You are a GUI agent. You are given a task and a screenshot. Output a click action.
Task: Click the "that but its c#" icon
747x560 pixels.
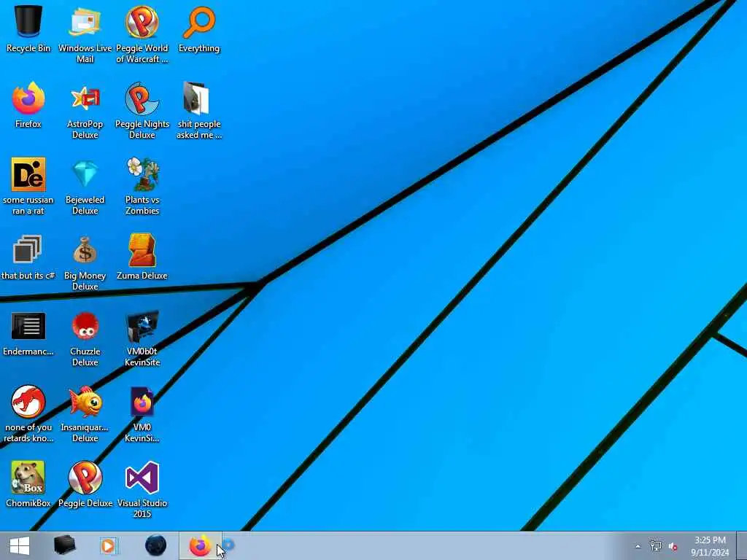28,257
